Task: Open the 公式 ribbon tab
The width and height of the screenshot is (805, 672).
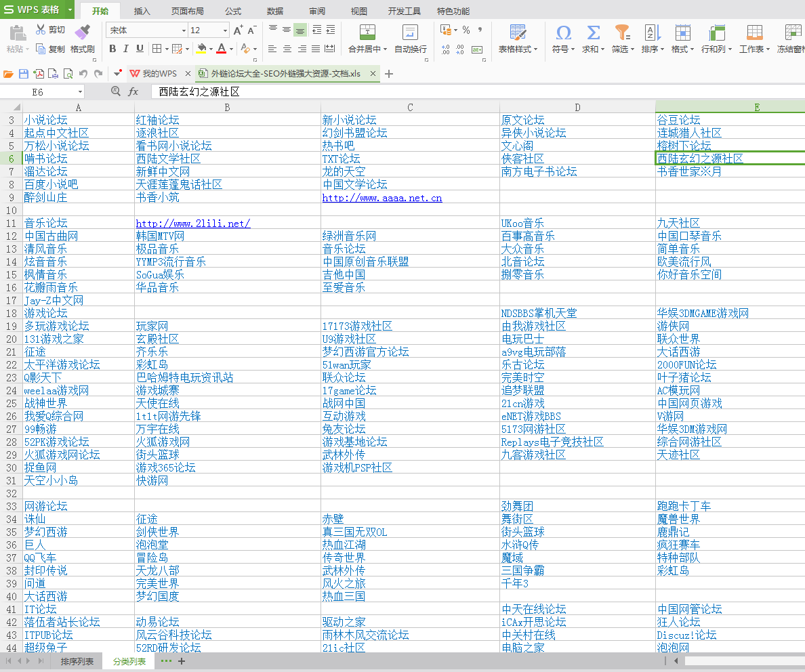Action: click(233, 12)
